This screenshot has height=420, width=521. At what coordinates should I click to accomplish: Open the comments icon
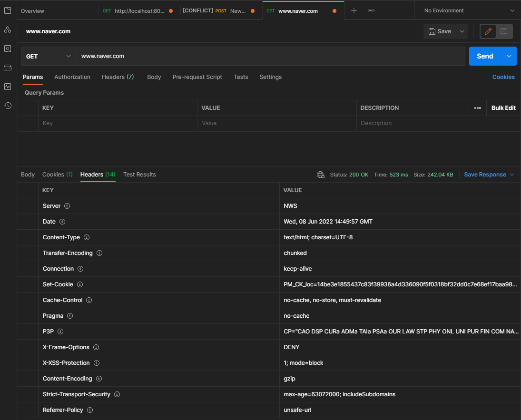(x=504, y=31)
